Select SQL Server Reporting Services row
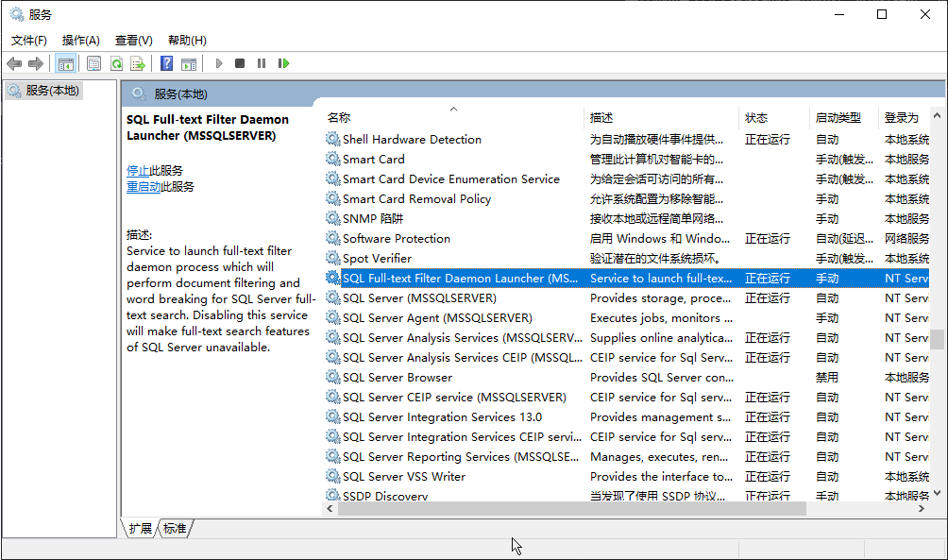The image size is (948, 560). click(x=627, y=456)
